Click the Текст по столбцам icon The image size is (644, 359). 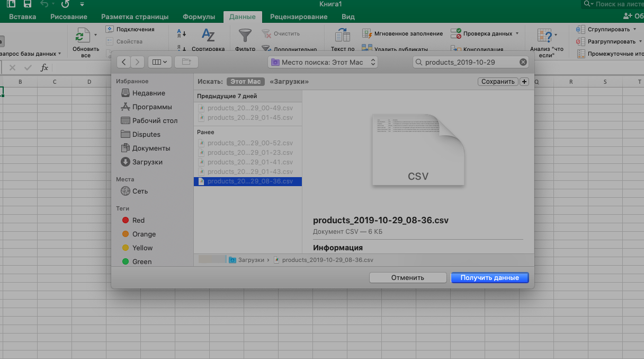coord(343,36)
